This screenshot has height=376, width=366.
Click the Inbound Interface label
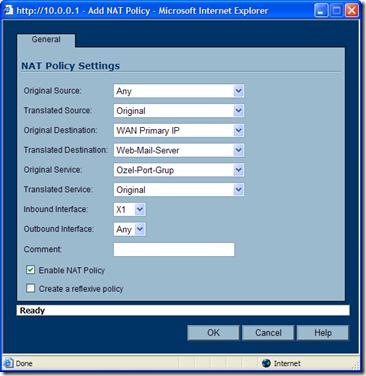click(56, 209)
